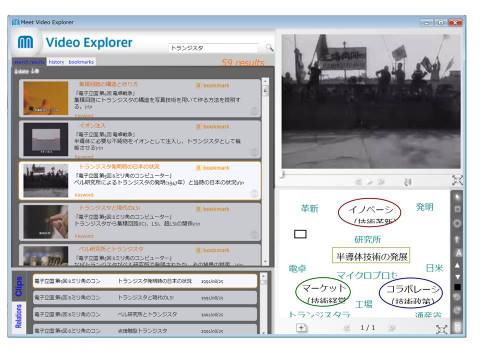Viewport: 480px width, 360px height.
Task: Click keyword link on the イオン注入 card
Action: click(84, 156)
